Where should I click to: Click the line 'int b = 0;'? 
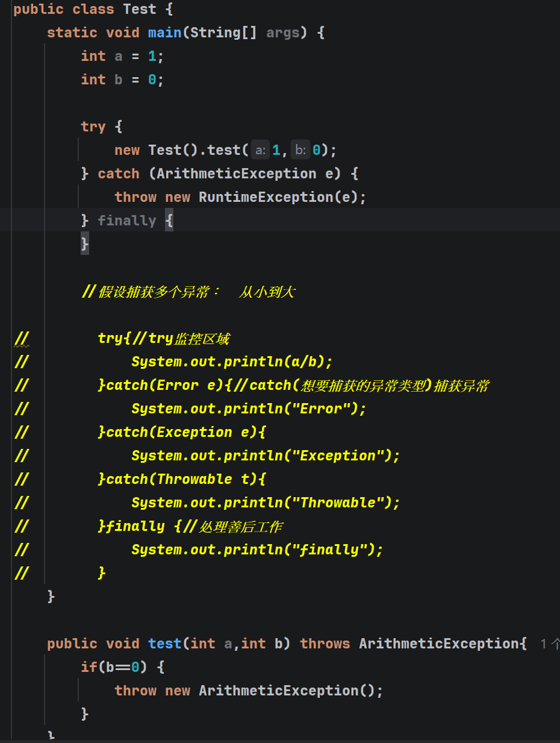(123, 80)
